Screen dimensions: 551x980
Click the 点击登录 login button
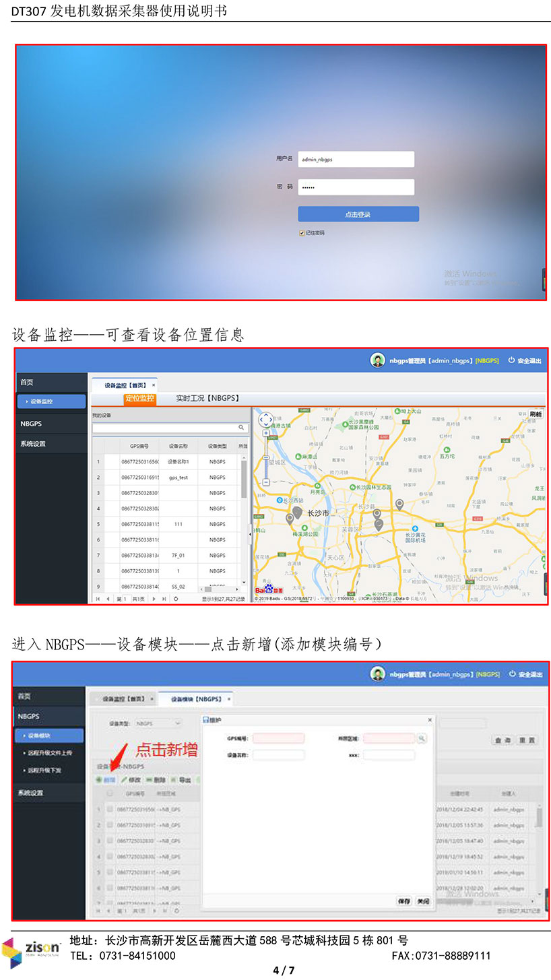[358, 214]
